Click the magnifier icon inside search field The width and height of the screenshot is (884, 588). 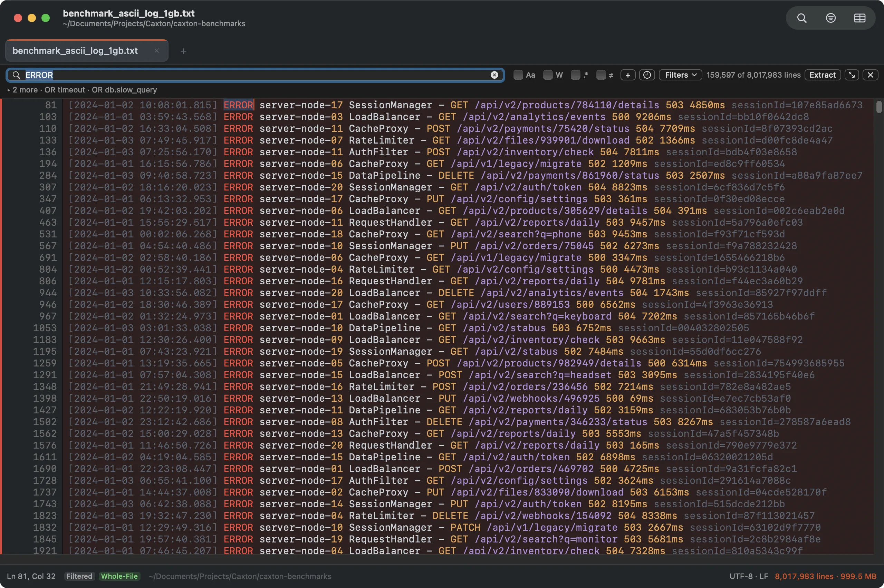pyautogui.click(x=16, y=75)
